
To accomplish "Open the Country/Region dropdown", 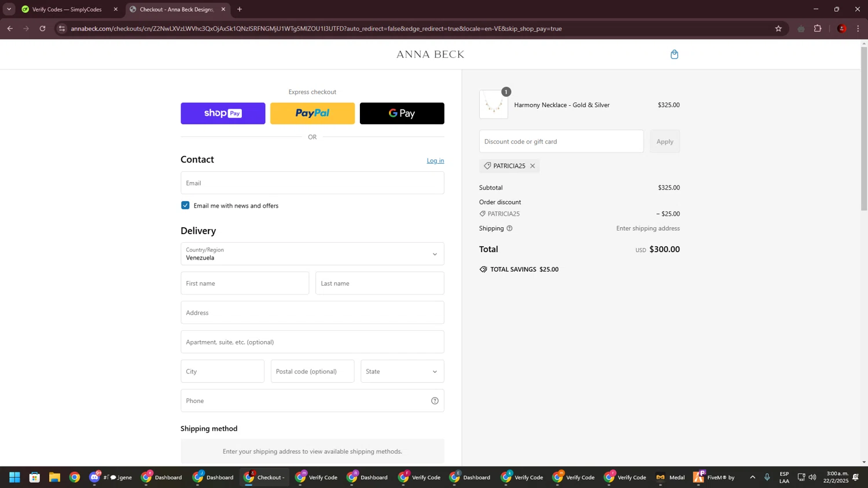I will [x=312, y=254].
